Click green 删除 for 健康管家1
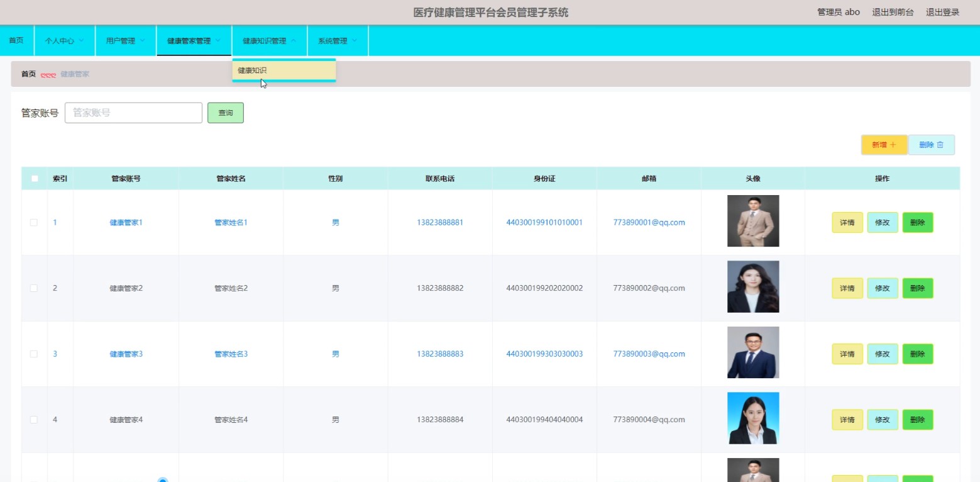 918,223
